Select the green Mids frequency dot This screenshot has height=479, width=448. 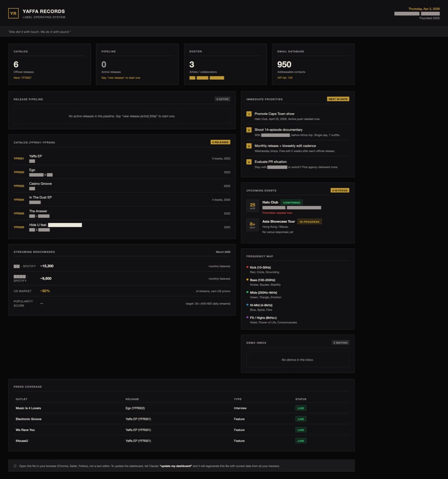point(248,293)
